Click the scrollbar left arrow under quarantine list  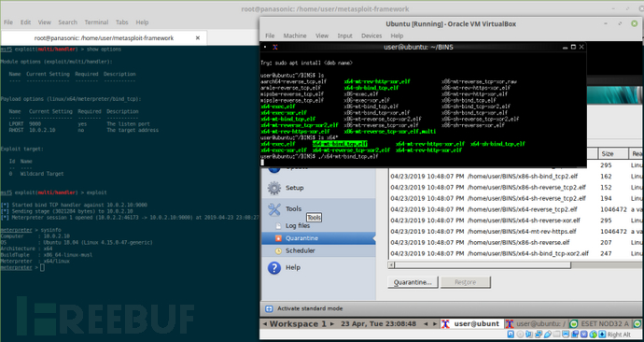[391, 265]
